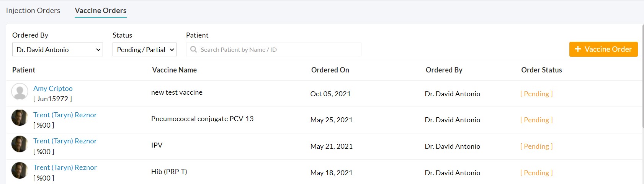This screenshot has height=184, width=644.
Task: Click the search magnifier icon in Patient field
Action: [194, 49]
